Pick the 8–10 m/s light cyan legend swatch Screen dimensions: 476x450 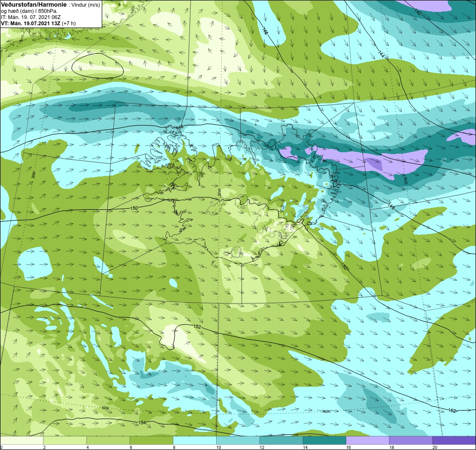pyautogui.click(x=195, y=440)
